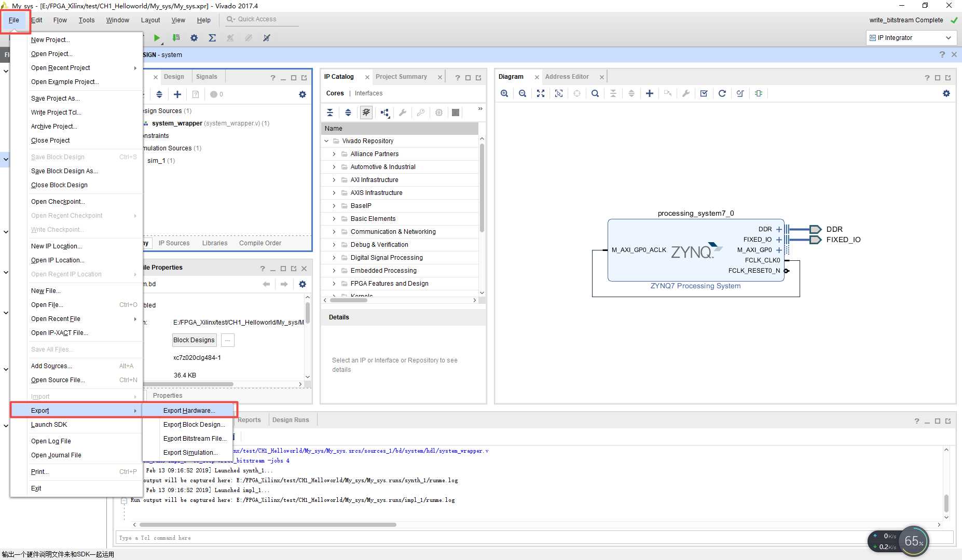This screenshot has width=962, height=560.
Task: Close the IP Catalog tab
Action: [x=367, y=77]
